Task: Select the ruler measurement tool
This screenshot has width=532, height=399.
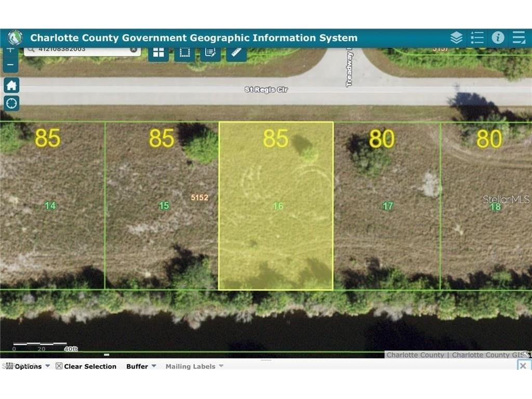Action: [236, 52]
